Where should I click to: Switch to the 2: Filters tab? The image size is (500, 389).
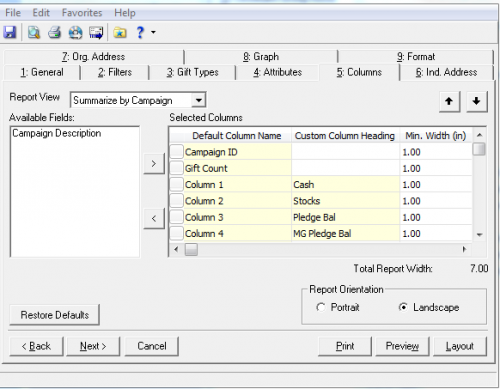tap(115, 72)
